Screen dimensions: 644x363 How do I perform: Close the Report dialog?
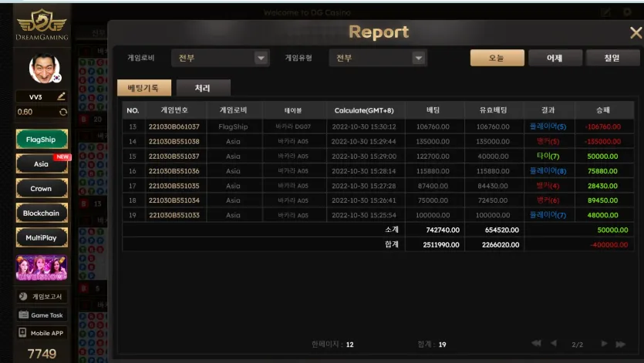click(x=636, y=32)
